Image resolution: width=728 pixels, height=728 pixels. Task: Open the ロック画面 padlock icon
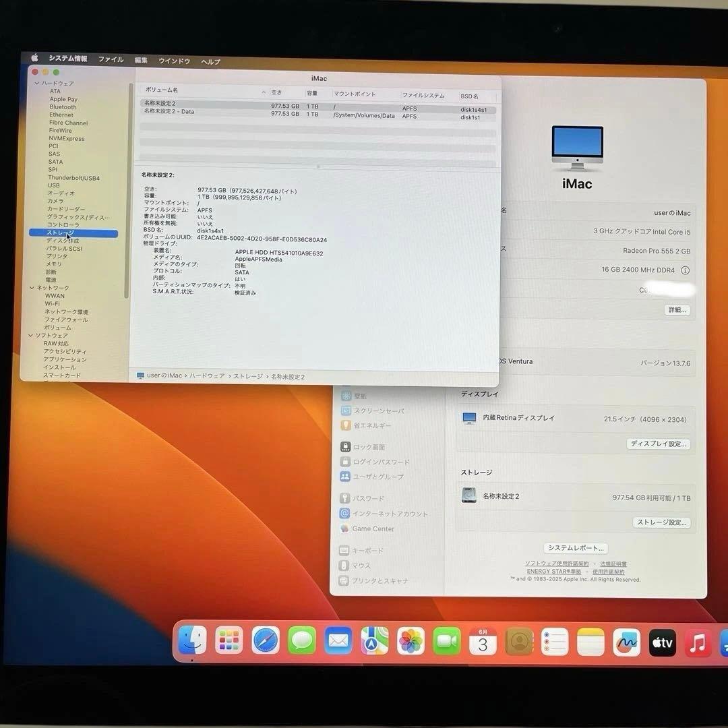[x=346, y=446]
